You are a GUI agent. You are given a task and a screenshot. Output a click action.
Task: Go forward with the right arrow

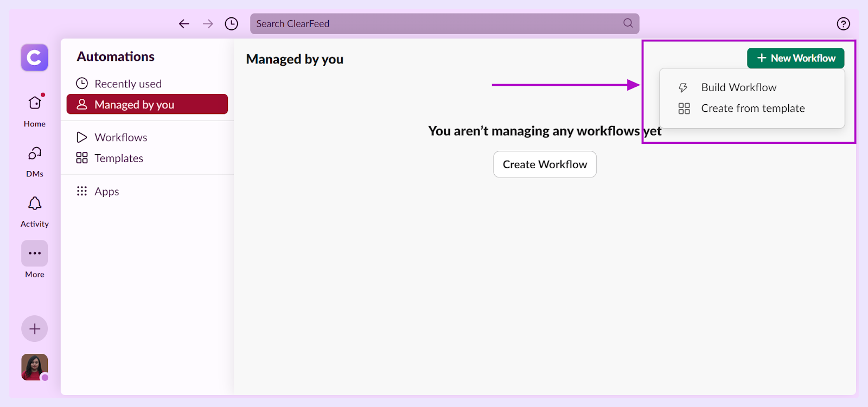tap(208, 24)
